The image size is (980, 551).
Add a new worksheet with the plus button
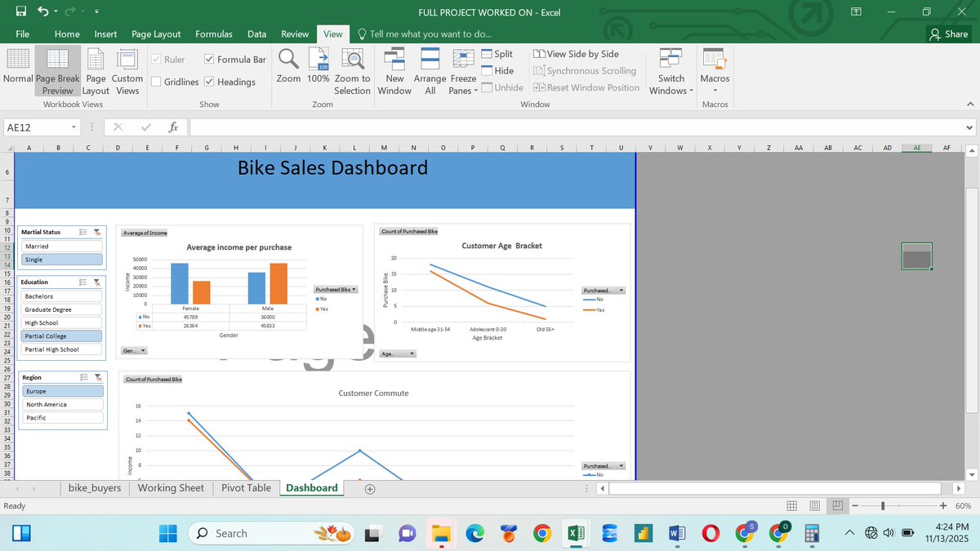click(369, 488)
